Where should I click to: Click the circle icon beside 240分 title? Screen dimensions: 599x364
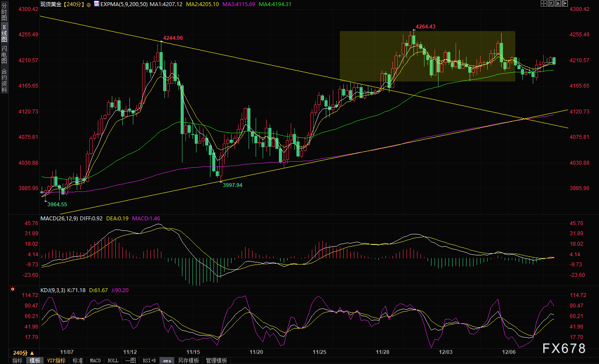pyautogui.click(x=89, y=4)
